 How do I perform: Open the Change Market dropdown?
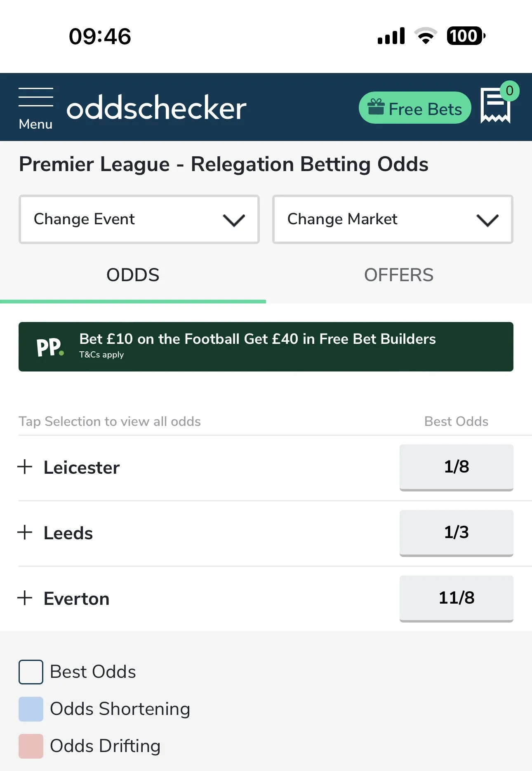coord(392,219)
